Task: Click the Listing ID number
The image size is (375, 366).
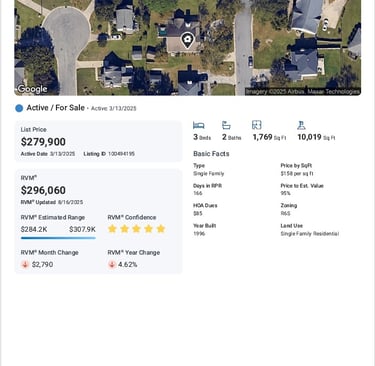Action: [121, 154]
